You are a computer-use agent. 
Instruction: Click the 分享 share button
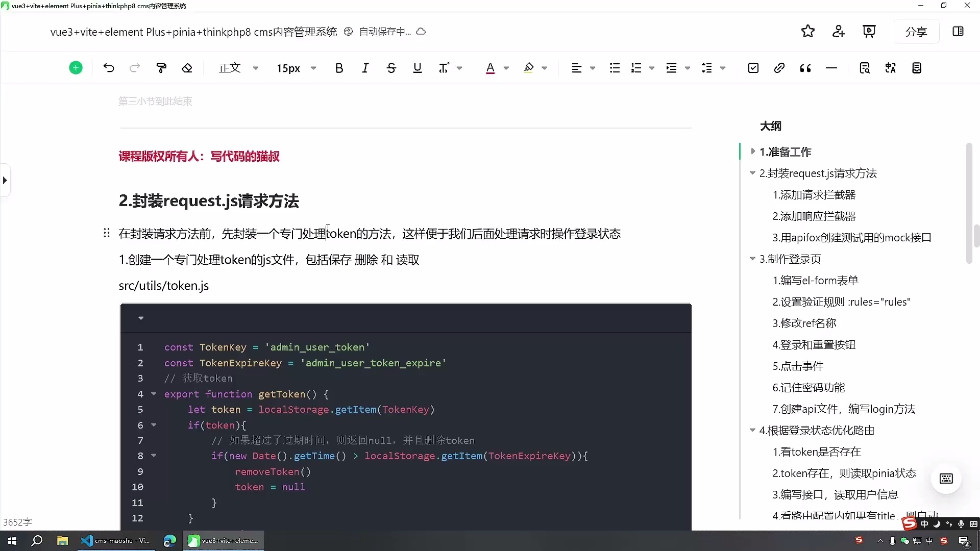(917, 31)
